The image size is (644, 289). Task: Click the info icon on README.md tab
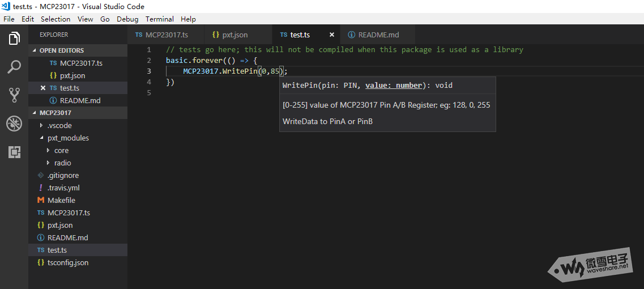pos(351,35)
